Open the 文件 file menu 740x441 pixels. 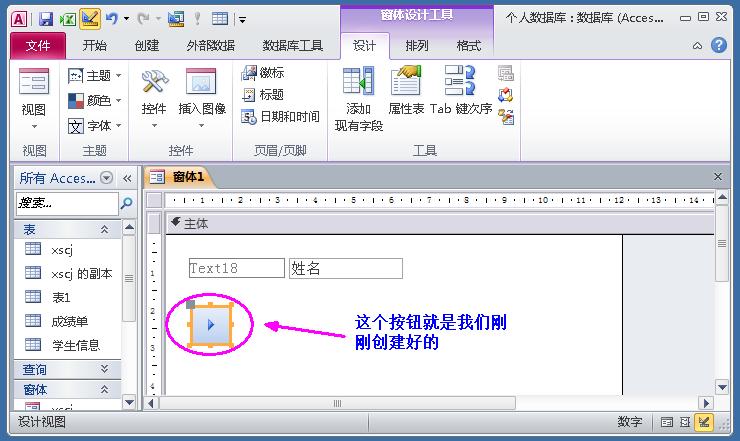(38, 45)
